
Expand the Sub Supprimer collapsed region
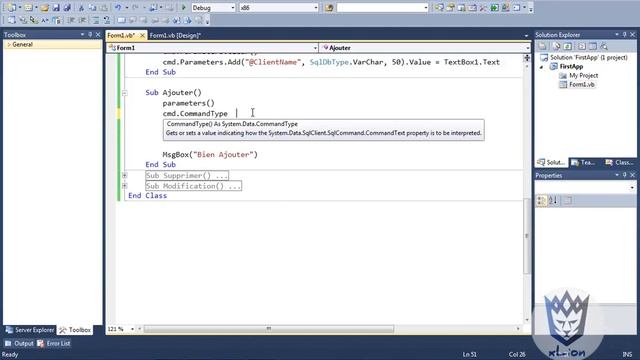pyautogui.click(x=124, y=176)
